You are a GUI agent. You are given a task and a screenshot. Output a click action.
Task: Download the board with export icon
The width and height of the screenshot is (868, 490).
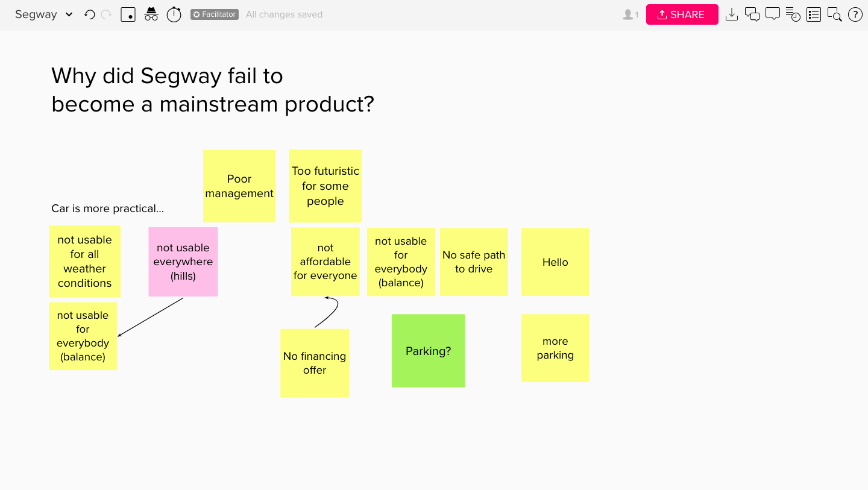pyautogui.click(x=732, y=14)
